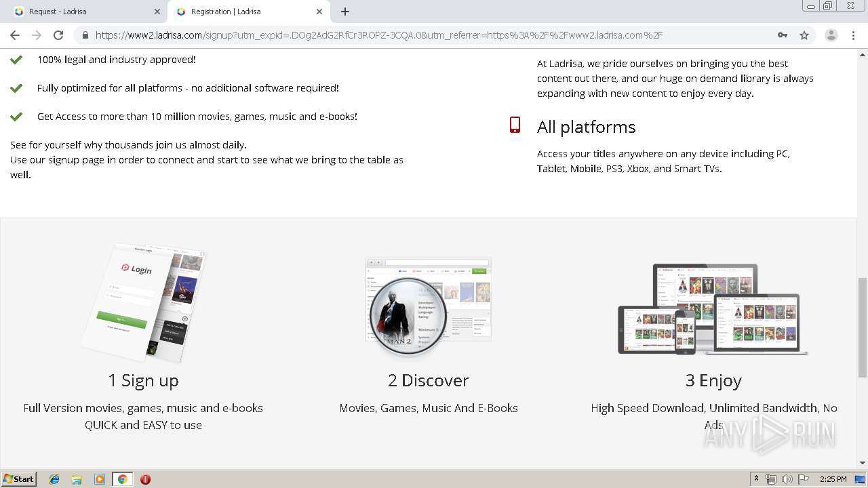
Task: Open Chrome profile avatar menu
Action: (x=831, y=35)
